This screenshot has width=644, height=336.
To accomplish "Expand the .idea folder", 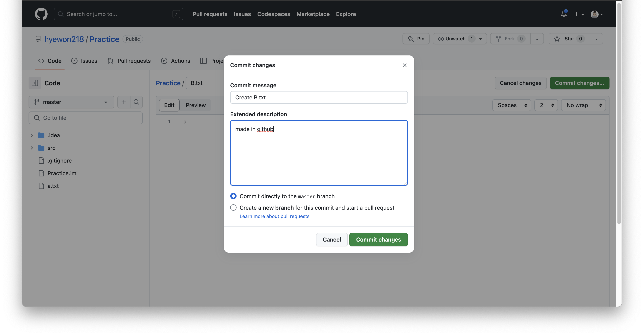I will 32,135.
